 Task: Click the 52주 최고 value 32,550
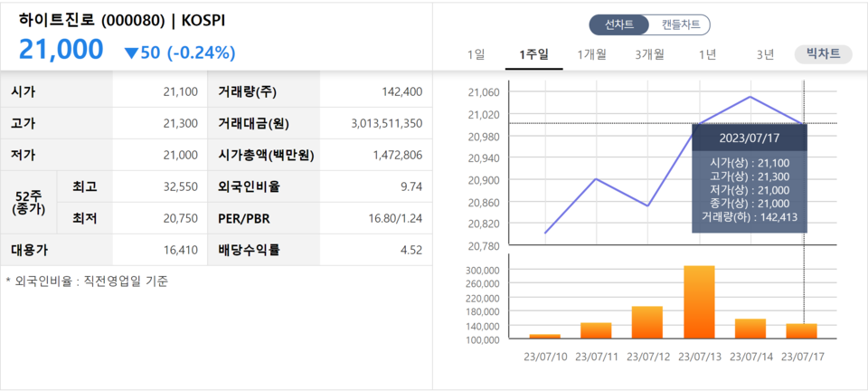pyautogui.click(x=181, y=186)
